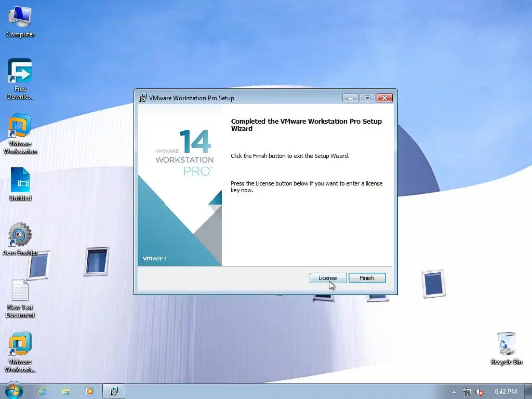Open the Windows Start menu orb
This screenshot has width=532, height=399.
click(x=14, y=391)
